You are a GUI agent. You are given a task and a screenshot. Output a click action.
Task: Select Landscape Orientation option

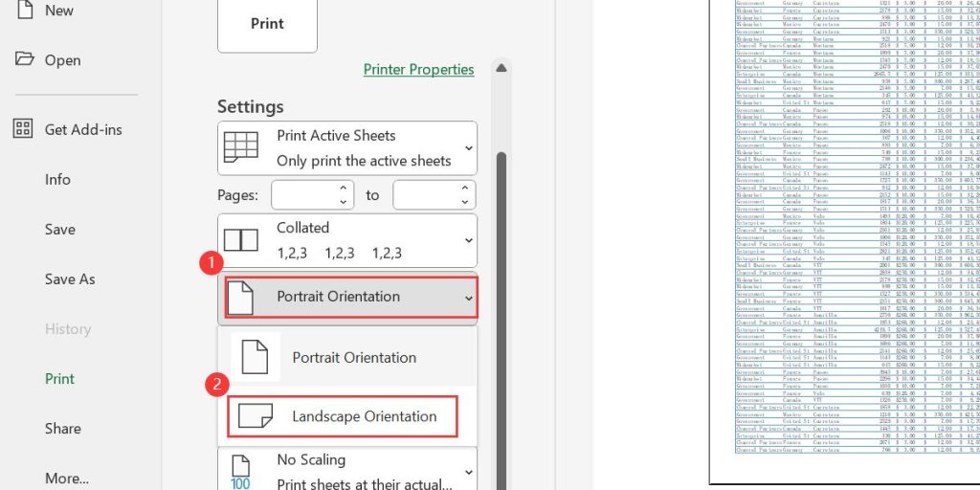(364, 416)
